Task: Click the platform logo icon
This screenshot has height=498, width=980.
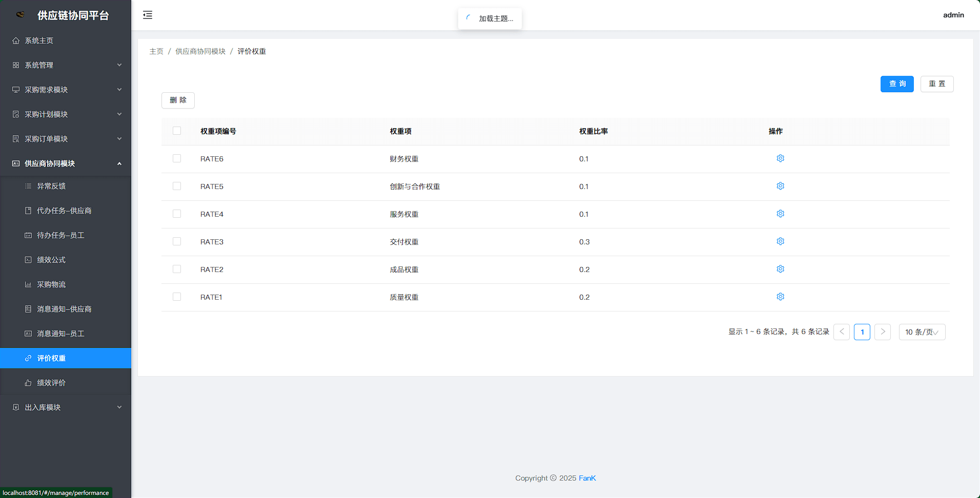Action: [x=21, y=15]
